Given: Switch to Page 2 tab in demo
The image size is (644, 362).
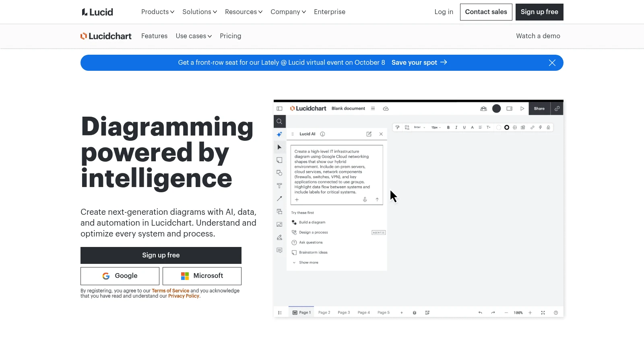Looking at the screenshot, I should click(x=324, y=313).
